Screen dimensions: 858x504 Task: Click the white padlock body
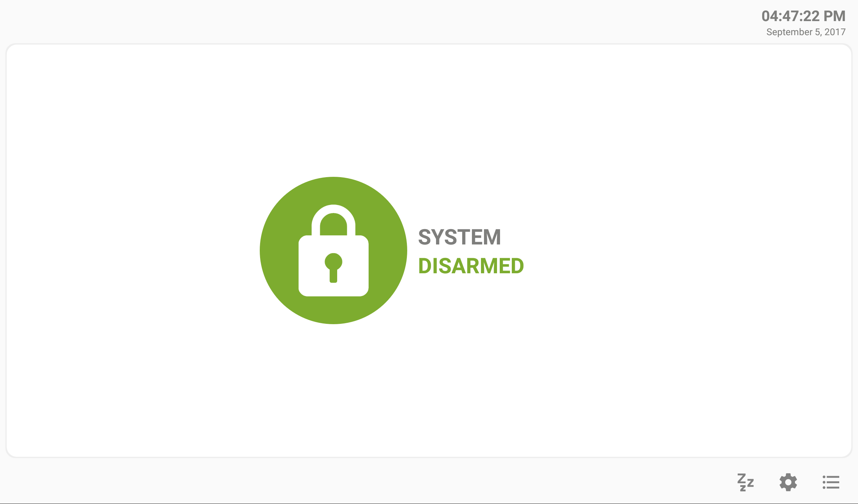(333, 266)
